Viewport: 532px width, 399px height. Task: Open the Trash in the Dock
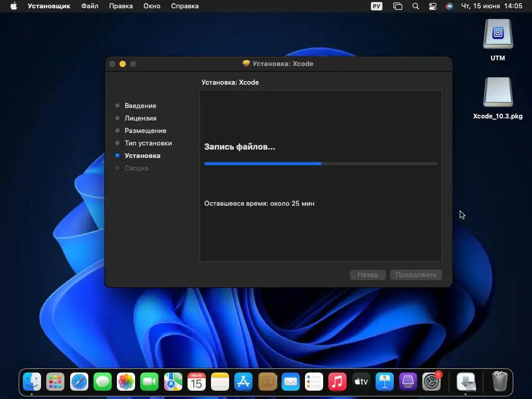pos(500,381)
